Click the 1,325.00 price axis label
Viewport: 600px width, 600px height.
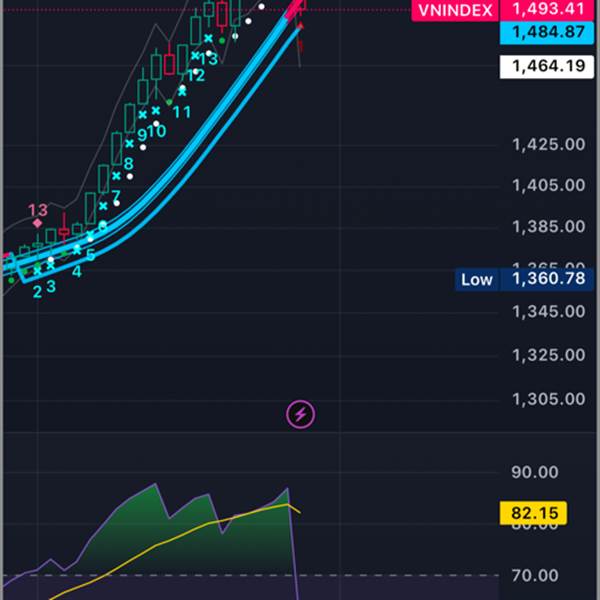pyautogui.click(x=548, y=355)
